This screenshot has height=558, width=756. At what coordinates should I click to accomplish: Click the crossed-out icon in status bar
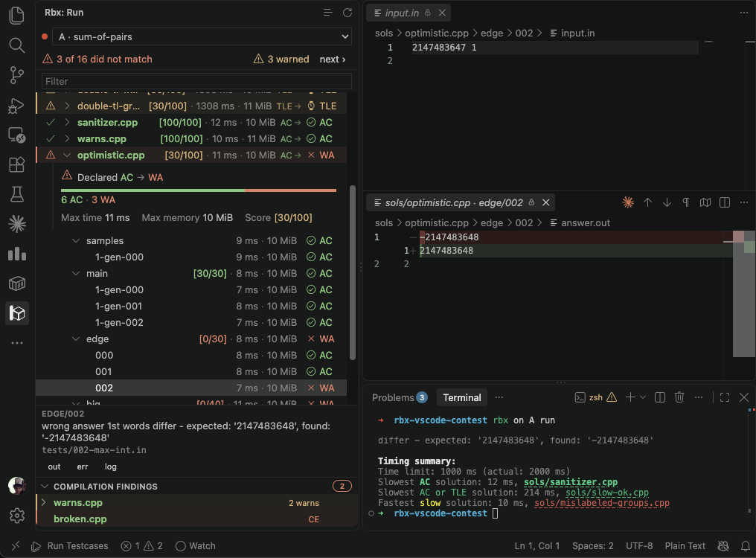[x=723, y=546]
